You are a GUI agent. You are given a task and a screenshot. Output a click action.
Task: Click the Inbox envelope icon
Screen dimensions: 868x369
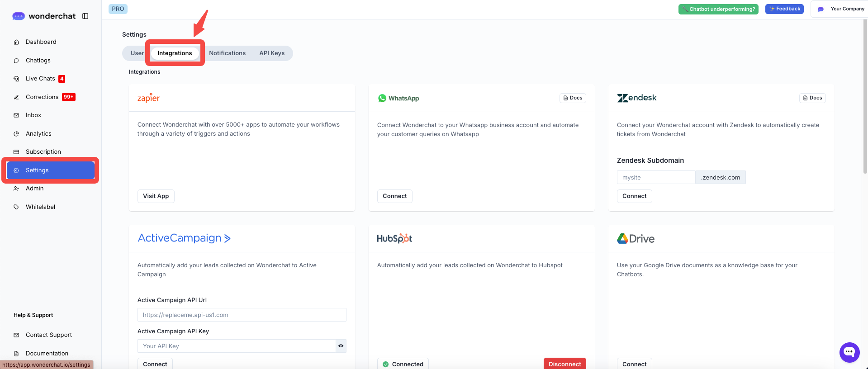16,115
